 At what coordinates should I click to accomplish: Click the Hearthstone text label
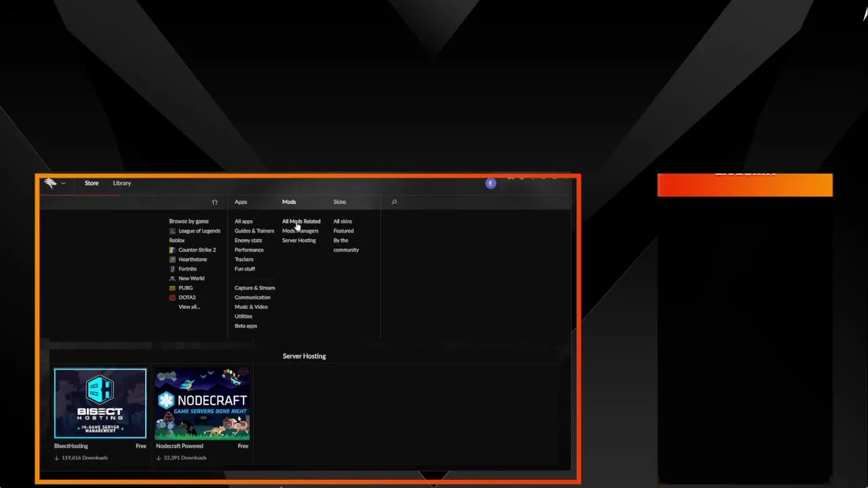coord(193,260)
